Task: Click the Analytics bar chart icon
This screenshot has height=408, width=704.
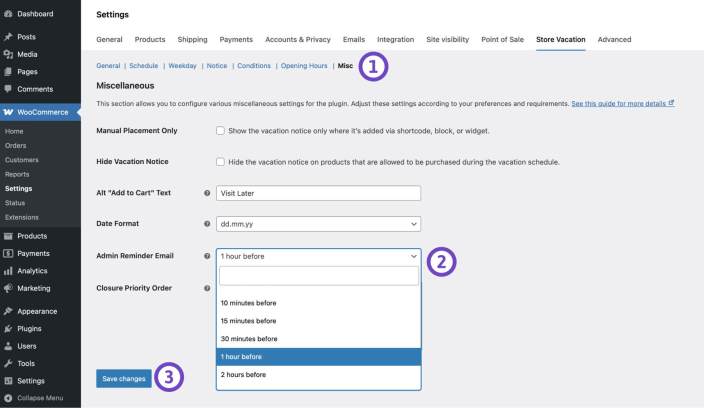Action: (8, 271)
